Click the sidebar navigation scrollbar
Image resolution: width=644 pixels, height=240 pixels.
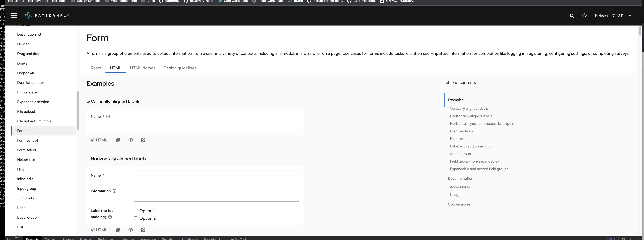(78, 110)
